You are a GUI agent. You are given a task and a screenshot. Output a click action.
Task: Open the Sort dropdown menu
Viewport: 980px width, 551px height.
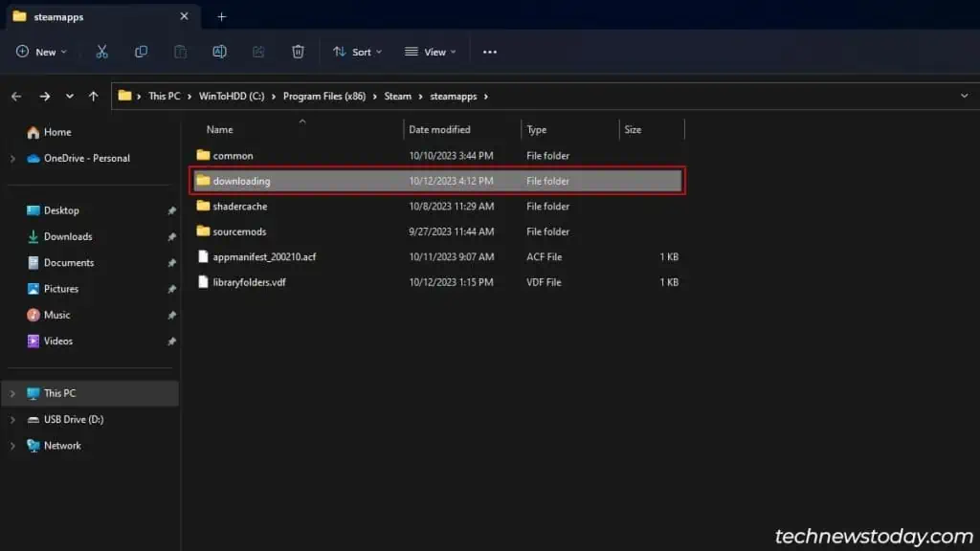tap(357, 52)
